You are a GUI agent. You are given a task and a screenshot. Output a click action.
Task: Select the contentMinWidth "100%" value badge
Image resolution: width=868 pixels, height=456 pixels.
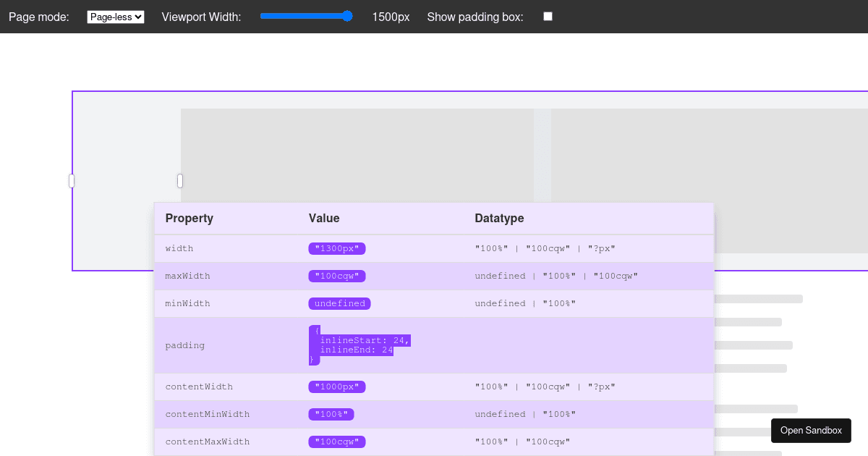(331, 414)
